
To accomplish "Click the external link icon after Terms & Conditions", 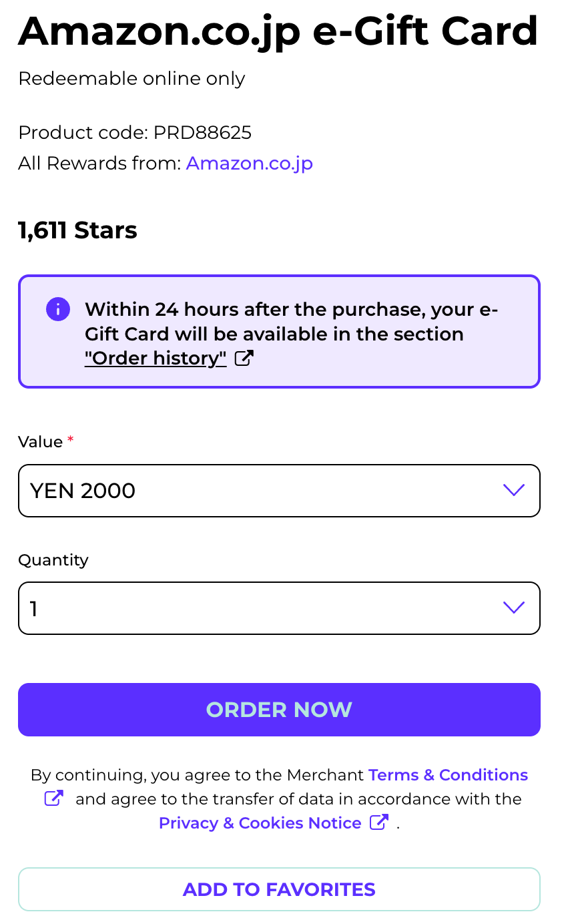I will click(x=54, y=798).
